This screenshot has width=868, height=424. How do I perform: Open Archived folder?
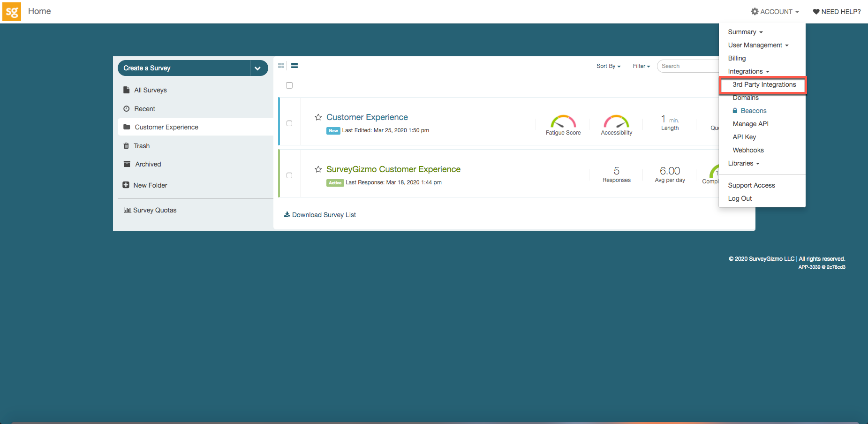coord(148,164)
